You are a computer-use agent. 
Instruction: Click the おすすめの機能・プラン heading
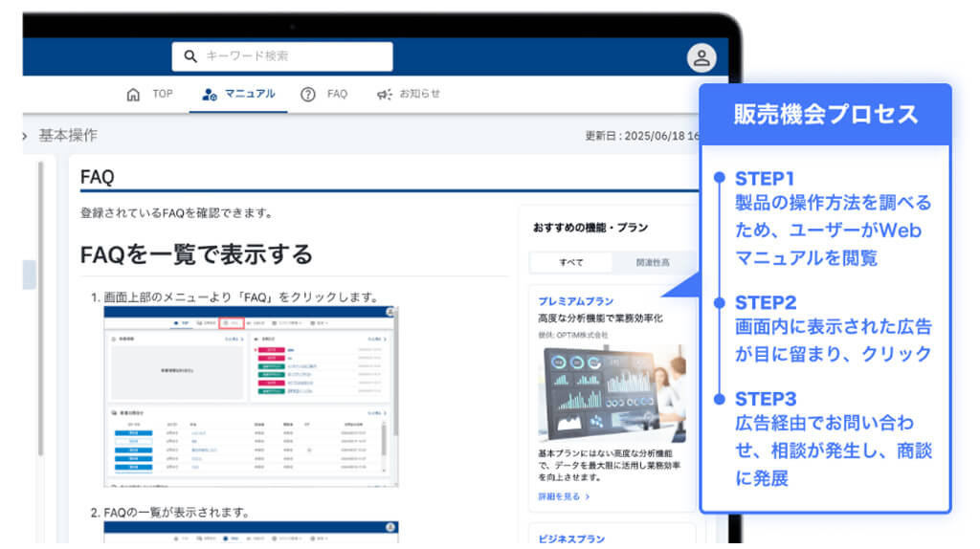point(590,228)
